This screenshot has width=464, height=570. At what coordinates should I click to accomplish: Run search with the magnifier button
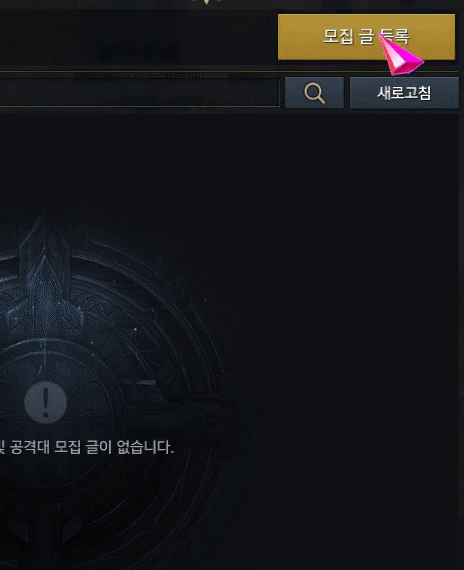314,93
